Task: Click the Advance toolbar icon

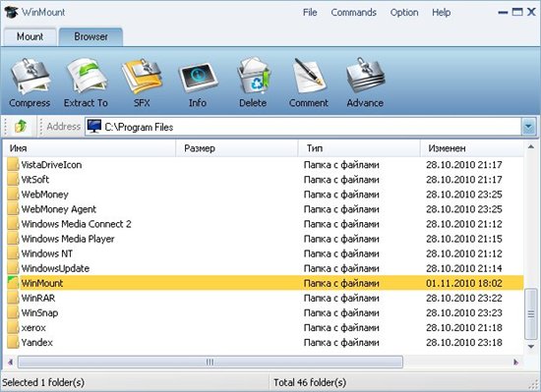Action: point(365,76)
